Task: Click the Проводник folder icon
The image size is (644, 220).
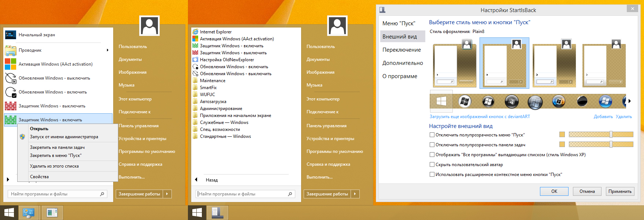Action: [x=11, y=50]
